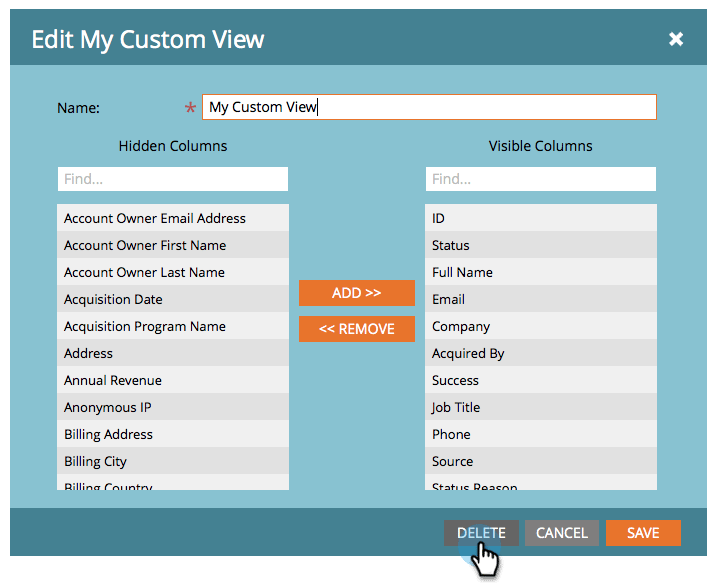Select Email in visible columns
716x584 pixels.
pos(541,299)
